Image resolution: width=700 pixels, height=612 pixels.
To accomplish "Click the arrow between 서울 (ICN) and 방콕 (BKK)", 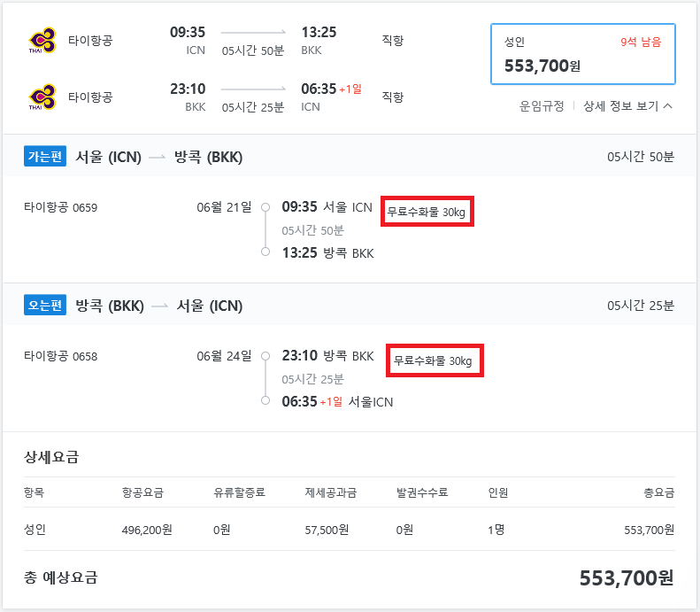I will [x=157, y=158].
